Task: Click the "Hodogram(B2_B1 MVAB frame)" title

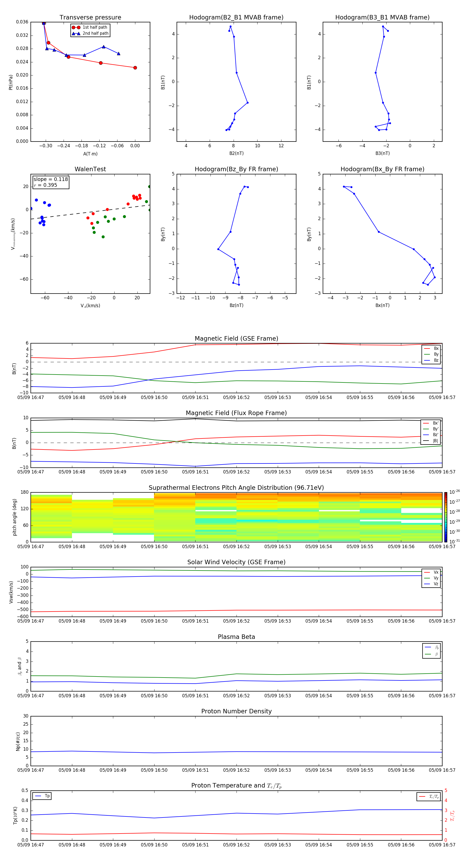Action: (x=236, y=18)
